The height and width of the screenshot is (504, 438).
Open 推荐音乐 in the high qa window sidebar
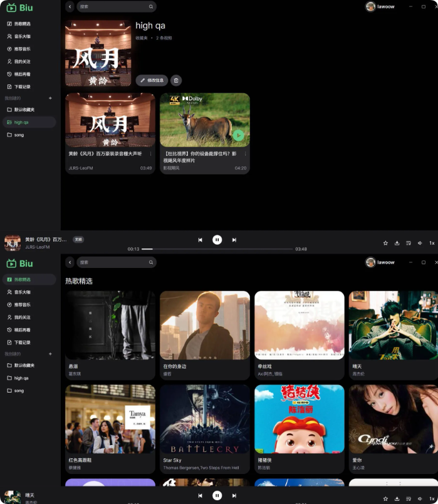pyautogui.click(x=19, y=49)
